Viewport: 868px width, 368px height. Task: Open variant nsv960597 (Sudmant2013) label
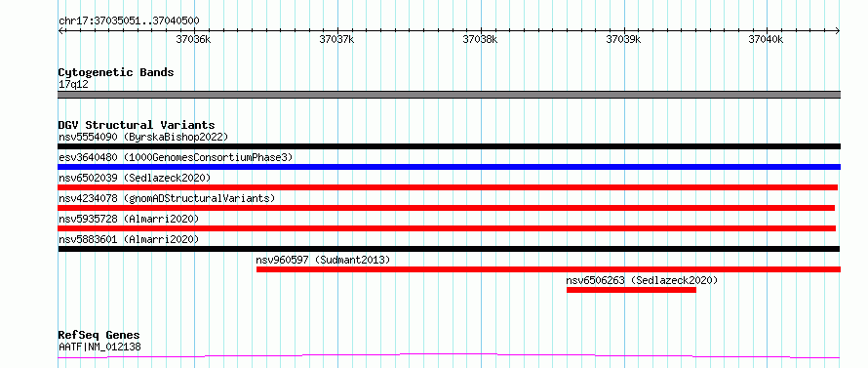coord(323,260)
